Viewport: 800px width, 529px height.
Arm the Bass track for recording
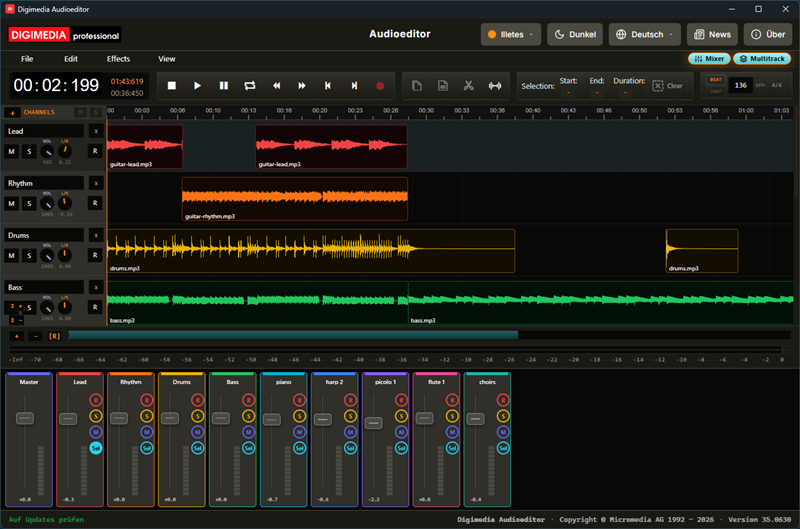pyautogui.click(x=95, y=307)
